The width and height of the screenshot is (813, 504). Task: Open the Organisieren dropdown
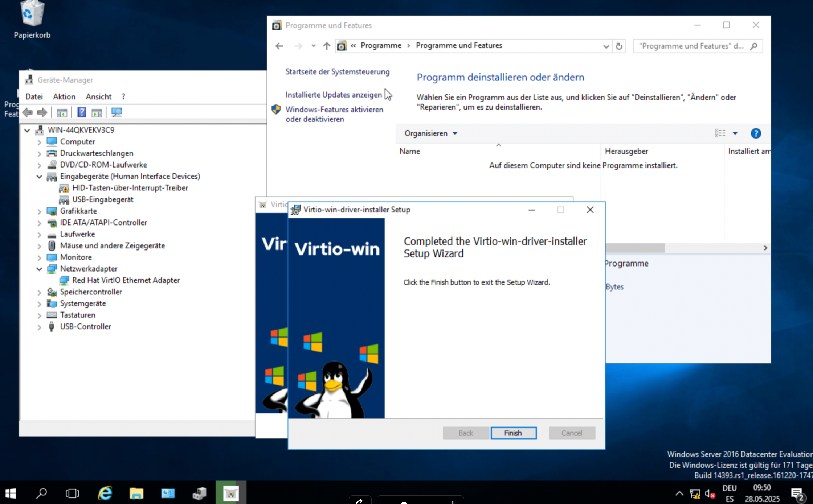pos(430,133)
